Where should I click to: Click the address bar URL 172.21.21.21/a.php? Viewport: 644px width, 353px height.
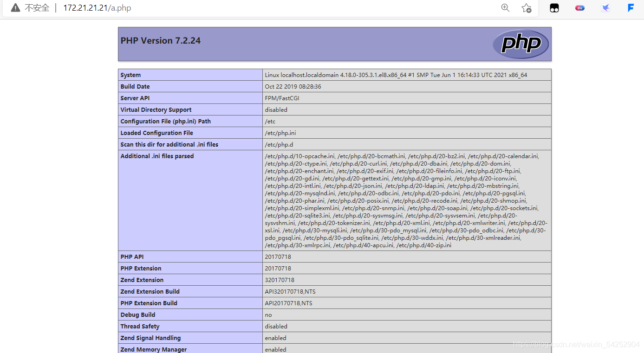97,8
